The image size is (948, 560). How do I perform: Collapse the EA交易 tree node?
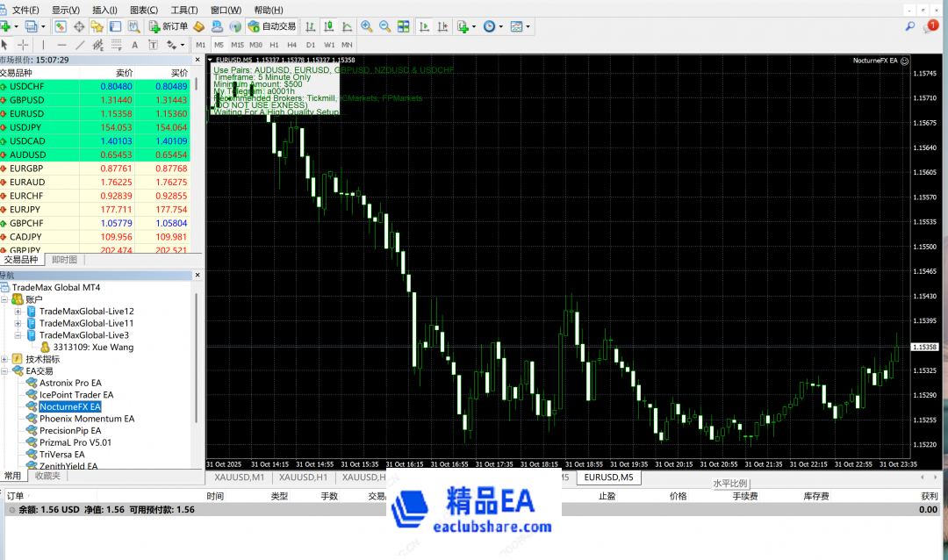[x=5, y=371]
